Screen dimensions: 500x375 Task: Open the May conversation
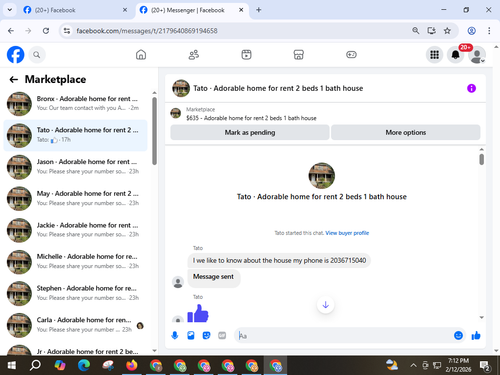click(x=75, y=198)
